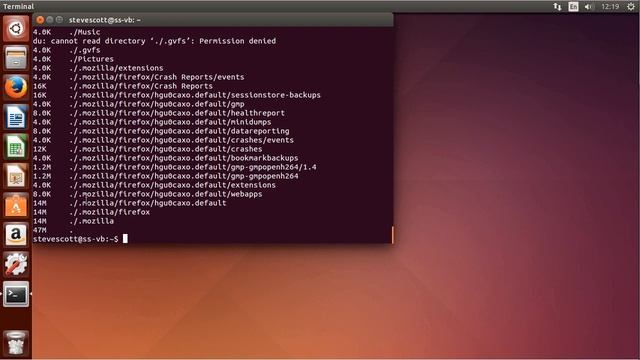Click the './.gvfs' 4.0K line
640x360 pixels.
67,50
